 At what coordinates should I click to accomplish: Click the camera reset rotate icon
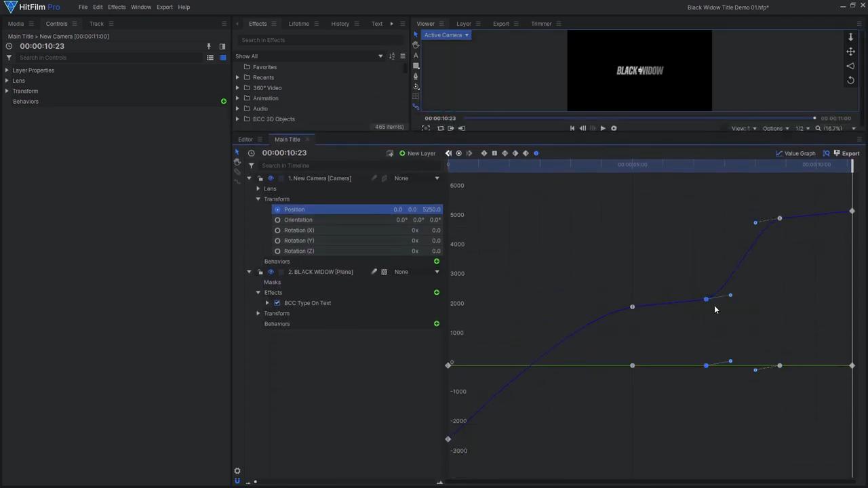click(x=850, y=80)
